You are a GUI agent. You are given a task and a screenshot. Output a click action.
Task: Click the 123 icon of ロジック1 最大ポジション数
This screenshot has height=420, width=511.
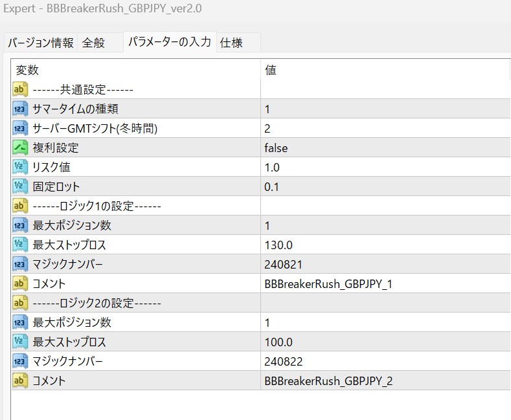pyautogui.click(x=20, y=225)
